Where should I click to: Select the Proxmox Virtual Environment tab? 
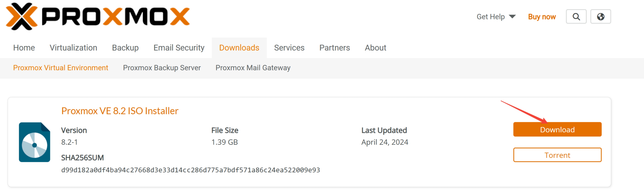[60, 68]
